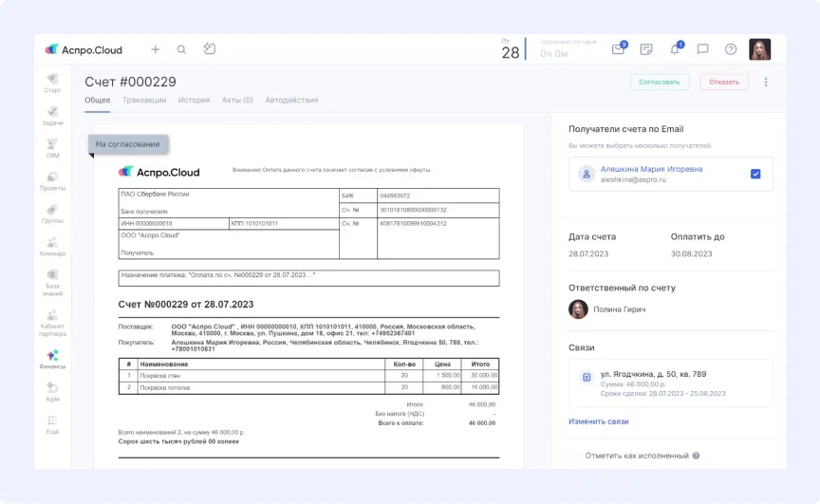This screenshot has width=820, height=504.
Task: Switch to the История tab
Action: coord(194,100)
